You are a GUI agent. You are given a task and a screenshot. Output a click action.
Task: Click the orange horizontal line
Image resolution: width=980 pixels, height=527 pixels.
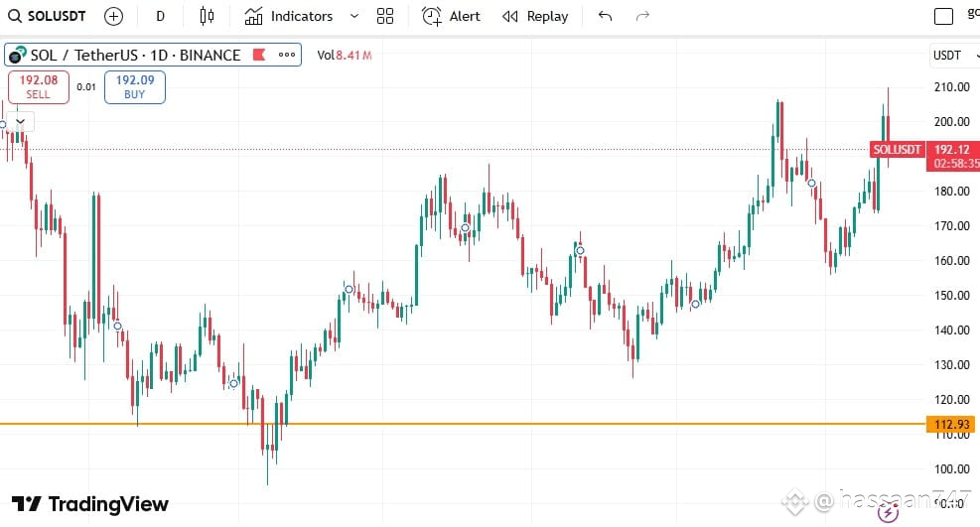(463, 424)
